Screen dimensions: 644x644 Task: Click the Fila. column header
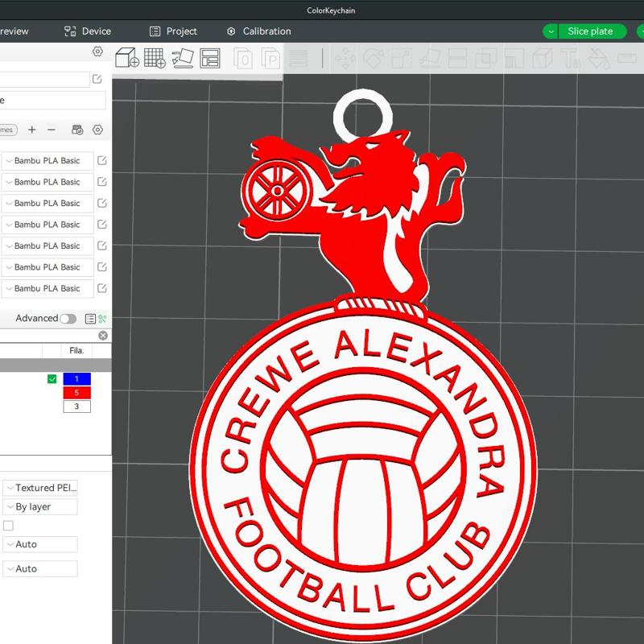[76, 350]
